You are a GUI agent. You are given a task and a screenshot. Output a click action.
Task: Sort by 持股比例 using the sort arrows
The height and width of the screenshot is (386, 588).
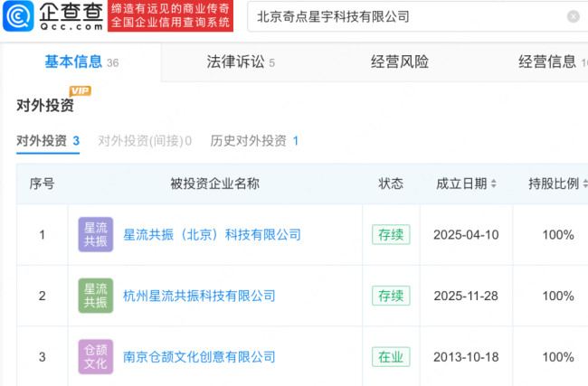(584, 184)
